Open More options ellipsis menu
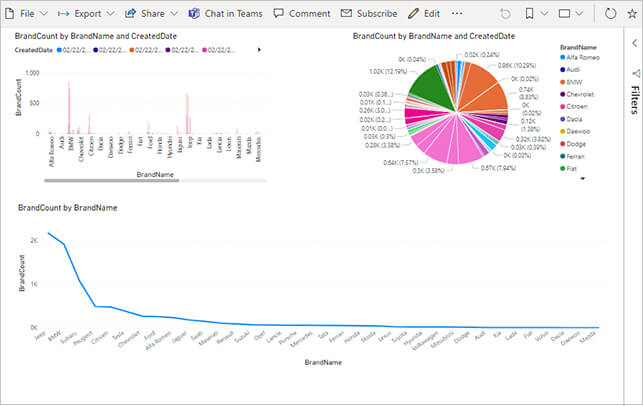643x406 pixels. (457, 14)
